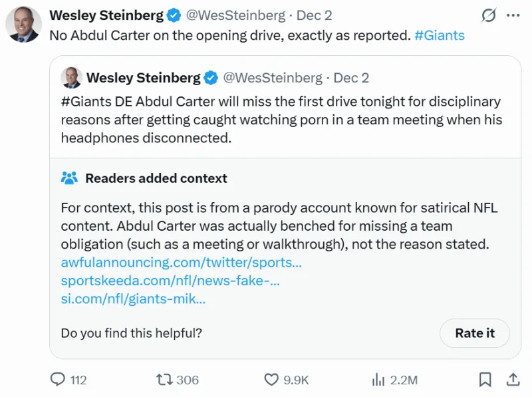This screenshot has width=532, height=397.
Task: Click the share upload icon
Action: [x=513, y=380]
